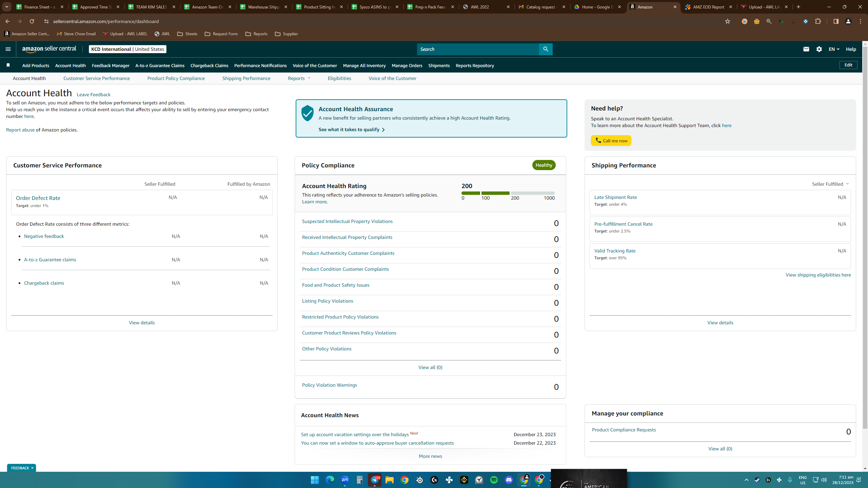This screenshot has width=868, height=488.
Task: Click the gray magnifier extension icon
Action: 769,21
